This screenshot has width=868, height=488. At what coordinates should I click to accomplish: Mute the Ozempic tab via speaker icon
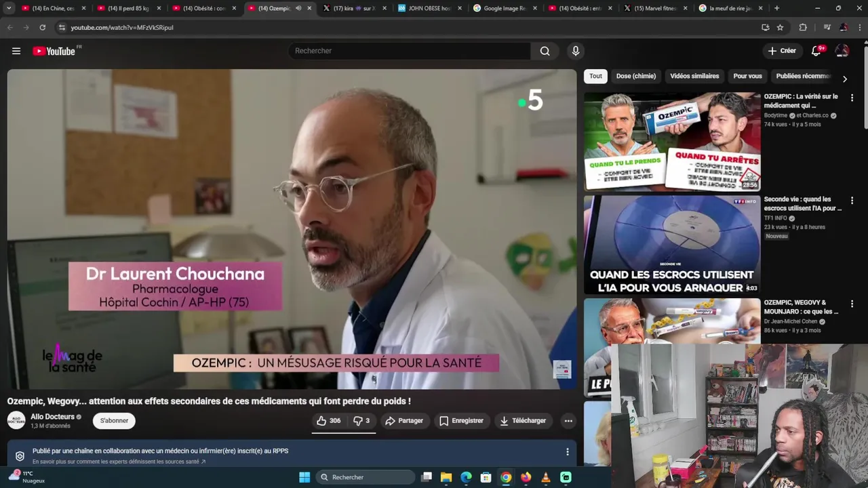click(298, 8)
